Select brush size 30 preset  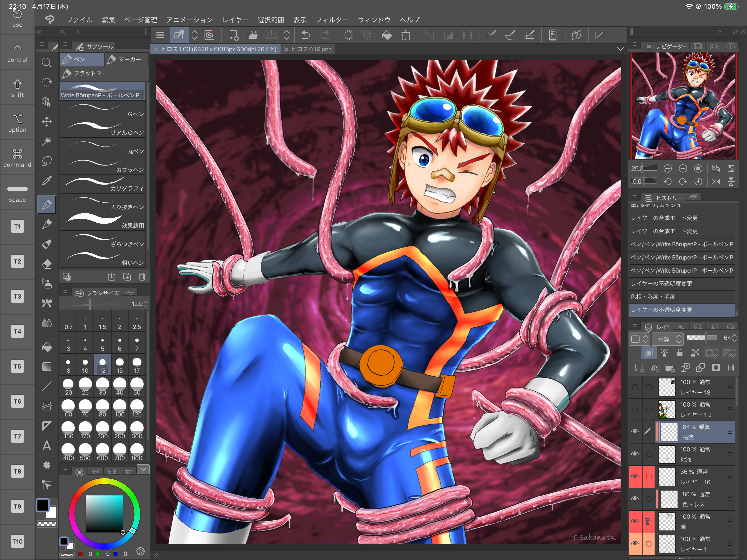102,386
